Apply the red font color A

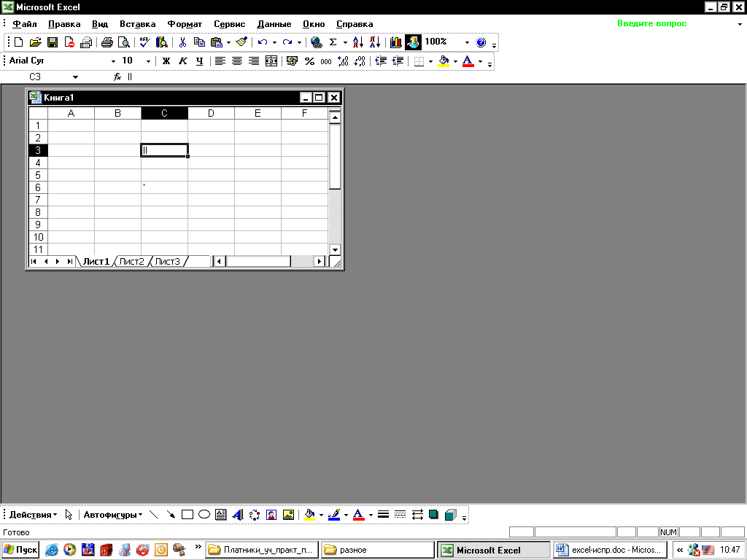[x=468, y=61]
